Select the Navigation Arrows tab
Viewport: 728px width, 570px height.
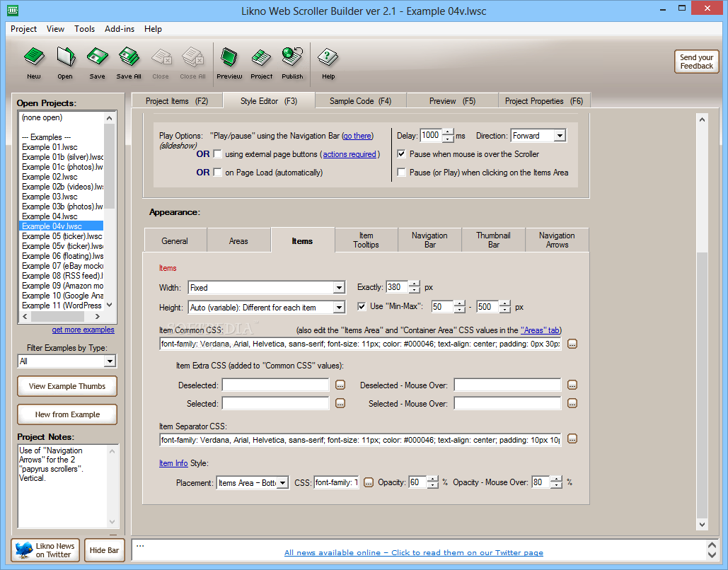click(x=557, y=240)
